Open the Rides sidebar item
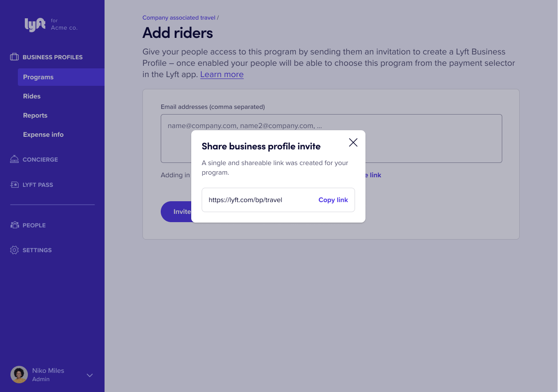558x392 pixels. point(32,96)
